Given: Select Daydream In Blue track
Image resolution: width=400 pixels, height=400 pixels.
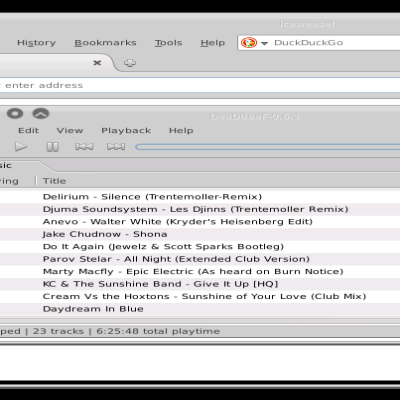Looking at the screenshot, I should click(x=200, y=309).
